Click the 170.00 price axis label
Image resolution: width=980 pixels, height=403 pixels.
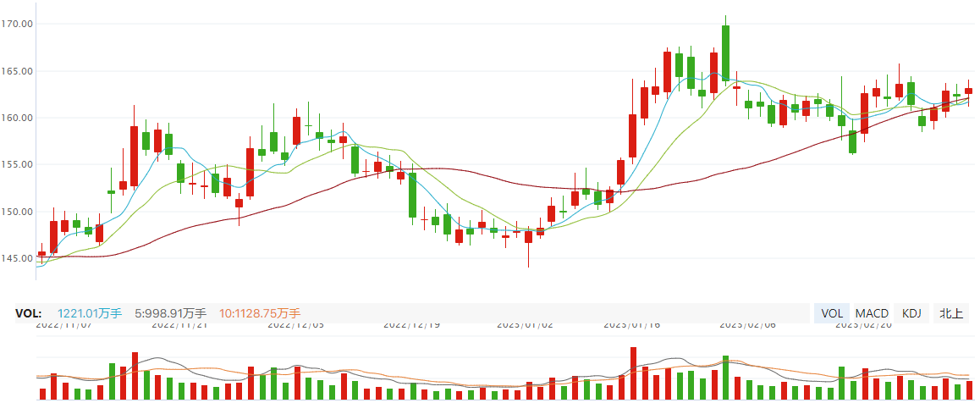click(x=17, y=24)
